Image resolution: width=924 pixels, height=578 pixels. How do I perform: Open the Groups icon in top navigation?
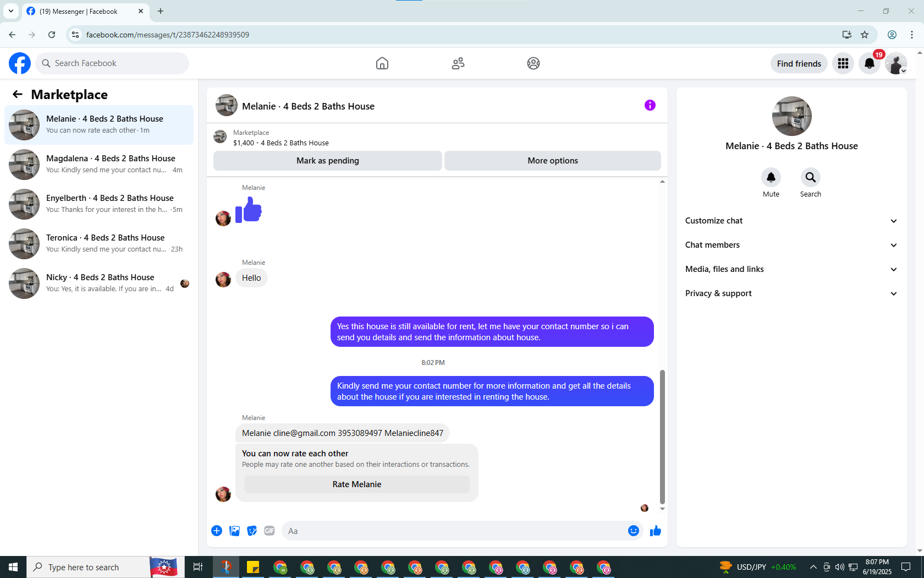pos(533,63)
